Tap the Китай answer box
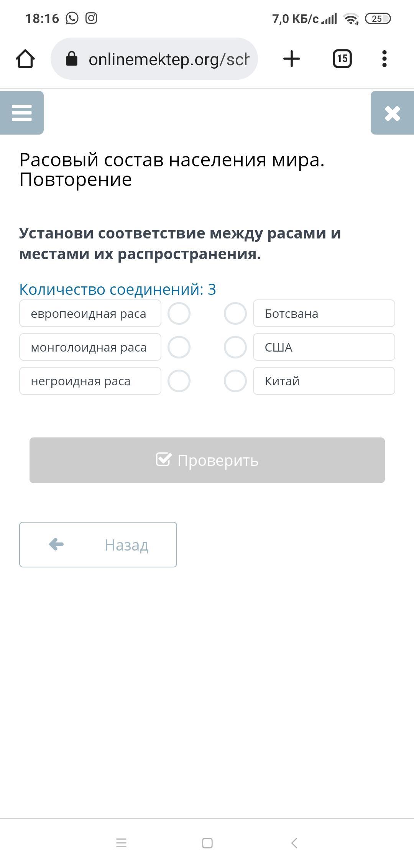This screenshot has height=868, width=414. click(x=324, y=381)
